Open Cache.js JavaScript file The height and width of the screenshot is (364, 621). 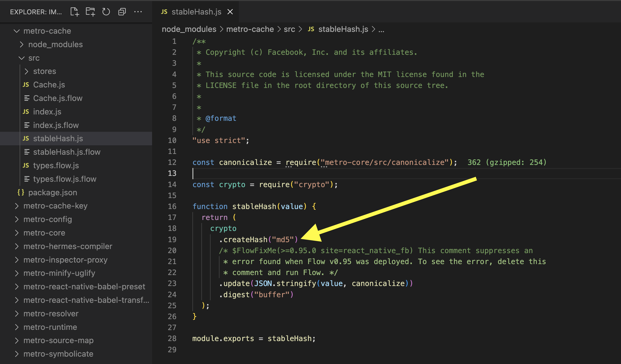pyautogui.click(x=49, y=85)
